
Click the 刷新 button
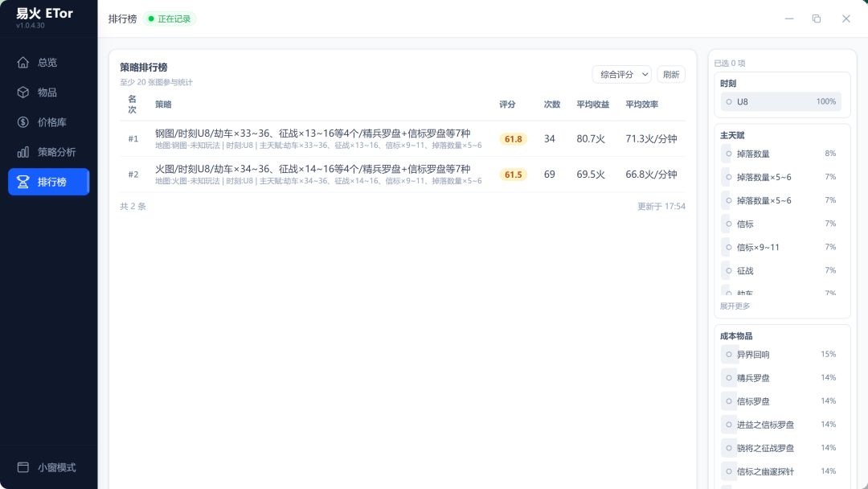(671, 75)
